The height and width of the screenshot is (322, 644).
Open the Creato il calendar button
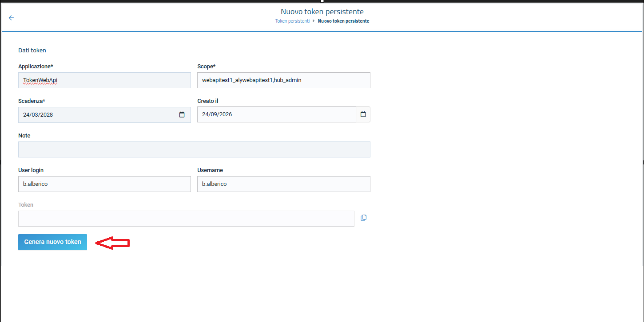pos(363,114)
